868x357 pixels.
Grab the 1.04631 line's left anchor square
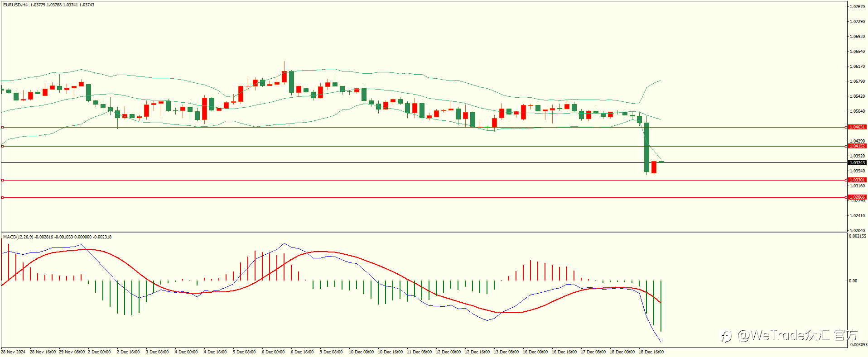tap(2, 128)
